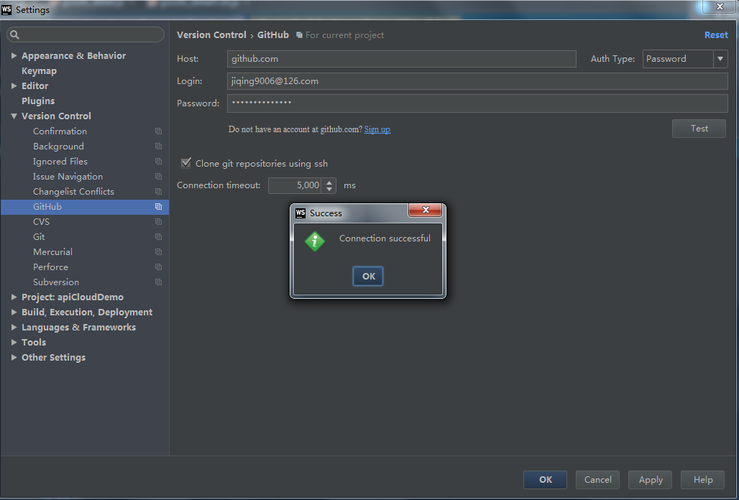This screenshot has height=500, width=739.
Task: Open the Git settings page
Action: [x=39, y=237]
